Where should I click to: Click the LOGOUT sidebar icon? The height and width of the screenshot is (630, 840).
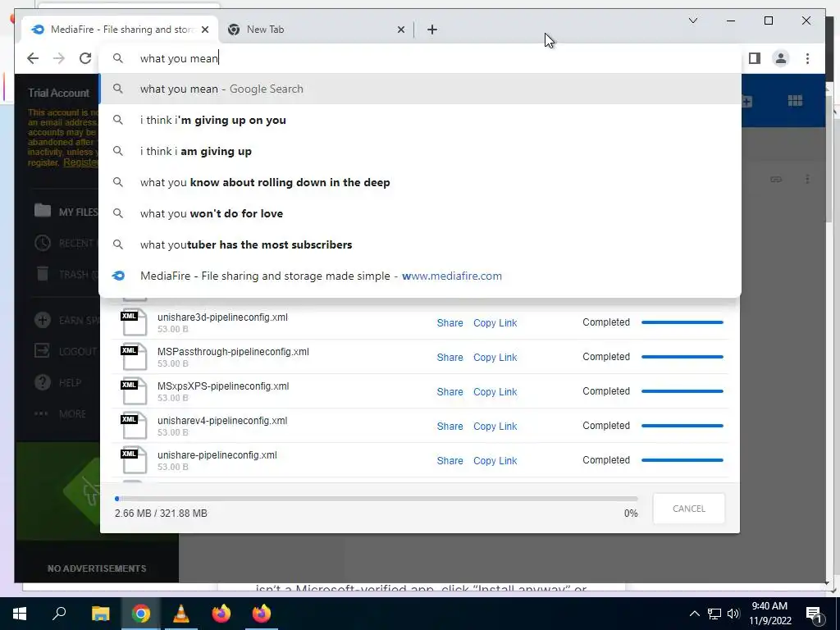[x=43, y=351]
